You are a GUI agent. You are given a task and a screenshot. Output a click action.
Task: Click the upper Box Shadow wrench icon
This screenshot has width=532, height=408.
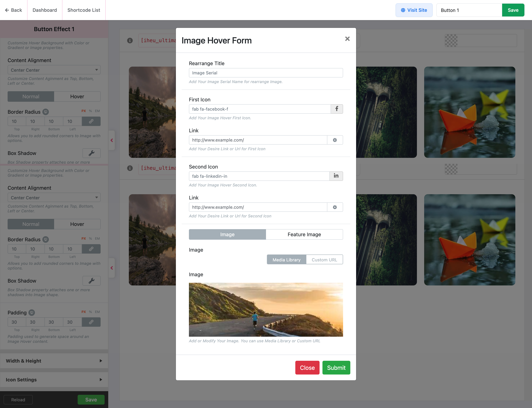[91, 153]
